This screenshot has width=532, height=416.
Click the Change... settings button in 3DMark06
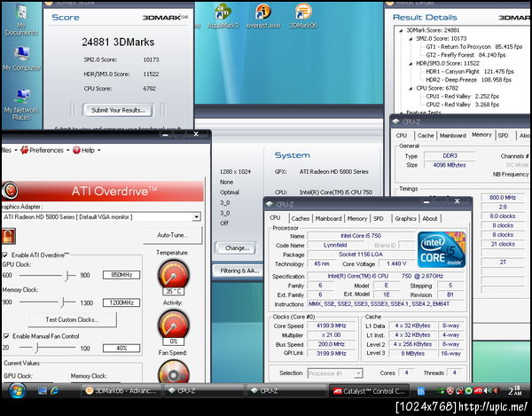click(237, 248)
